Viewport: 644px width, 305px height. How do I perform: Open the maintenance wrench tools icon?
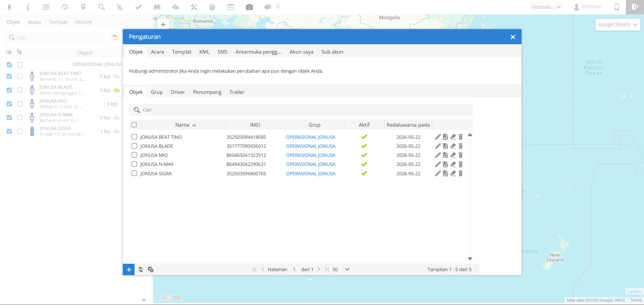click(x=194, y=7)
